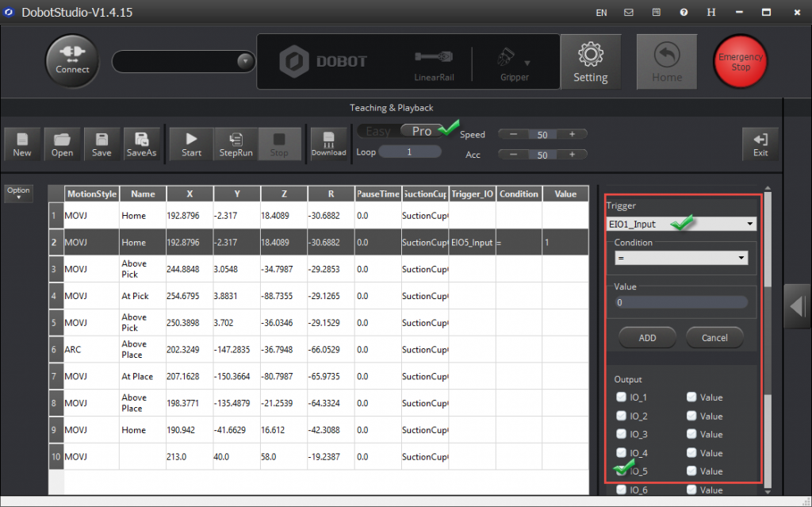Click the Connect plug button
Screen dimensions: 812x507
click(x=72, y=60)
